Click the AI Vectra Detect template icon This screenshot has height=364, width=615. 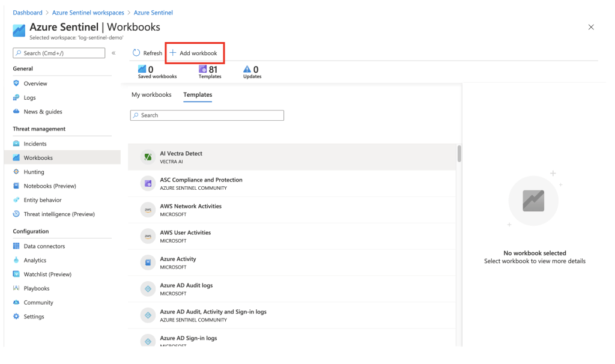point(148,157)
